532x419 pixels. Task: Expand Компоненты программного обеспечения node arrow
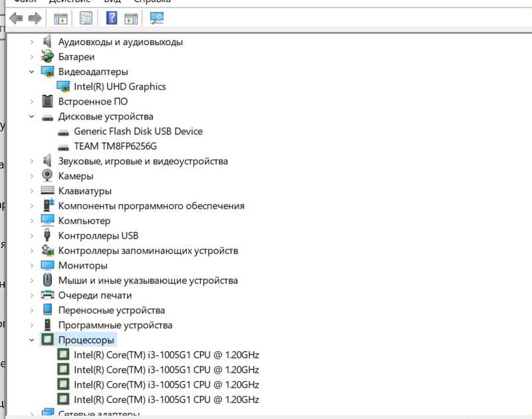coord(31,206)
